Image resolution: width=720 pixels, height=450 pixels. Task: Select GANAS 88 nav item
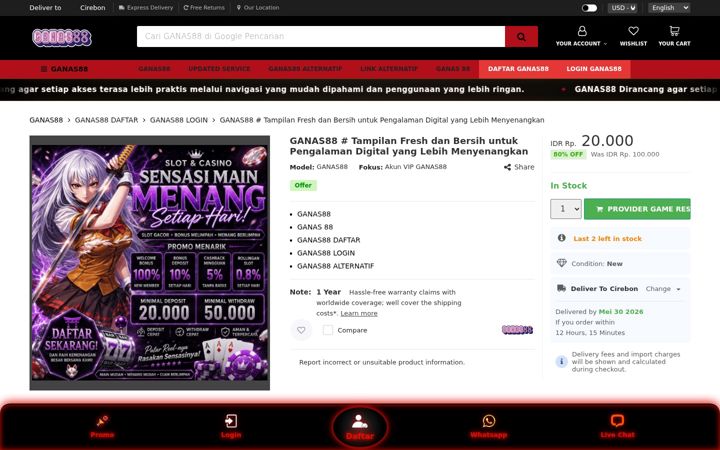tap(453, 69)
